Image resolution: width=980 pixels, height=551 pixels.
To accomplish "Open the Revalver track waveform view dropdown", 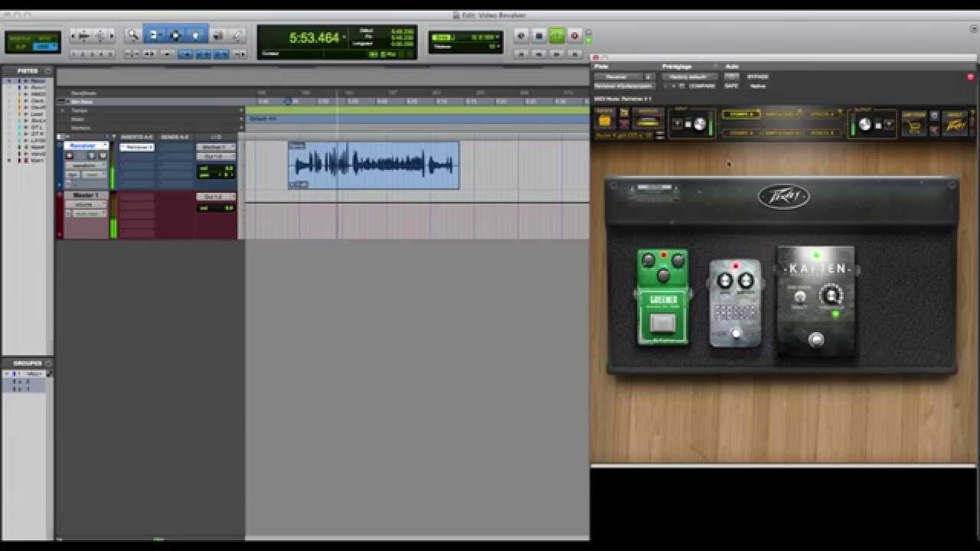I will coord(86,165).
